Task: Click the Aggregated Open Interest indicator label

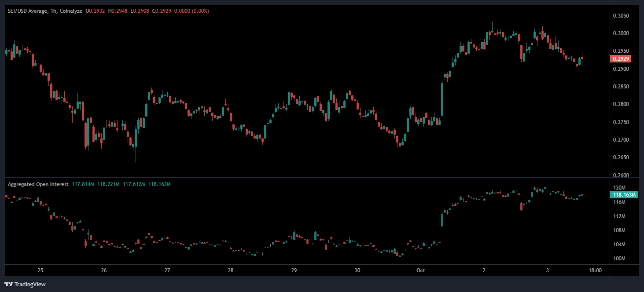Action: coord(38,184)
